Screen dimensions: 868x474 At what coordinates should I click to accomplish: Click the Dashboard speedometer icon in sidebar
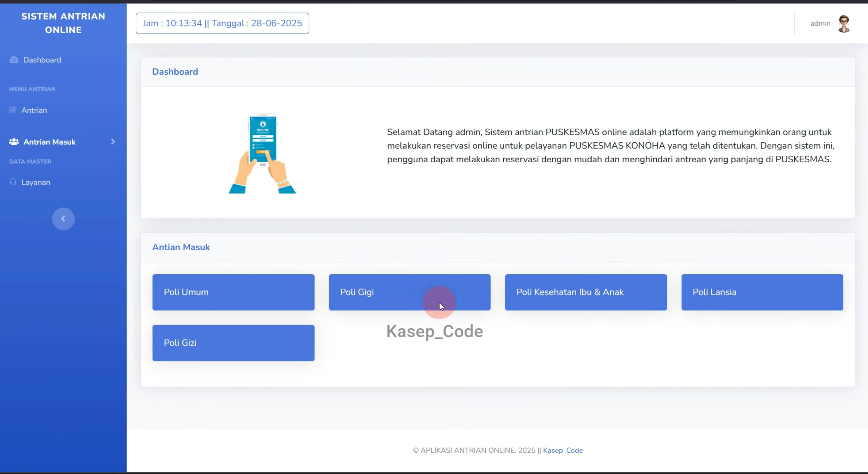tap(14, 60)
